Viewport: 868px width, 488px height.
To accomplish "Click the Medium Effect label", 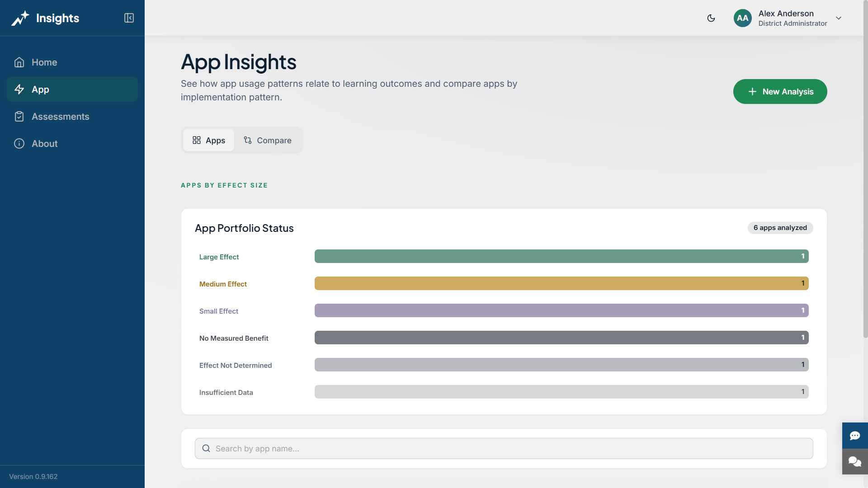I will pos(223,284).
